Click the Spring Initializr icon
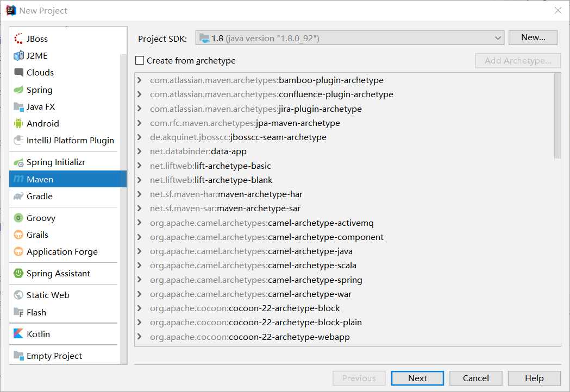 pyautogui.click(x=18, y=162)
